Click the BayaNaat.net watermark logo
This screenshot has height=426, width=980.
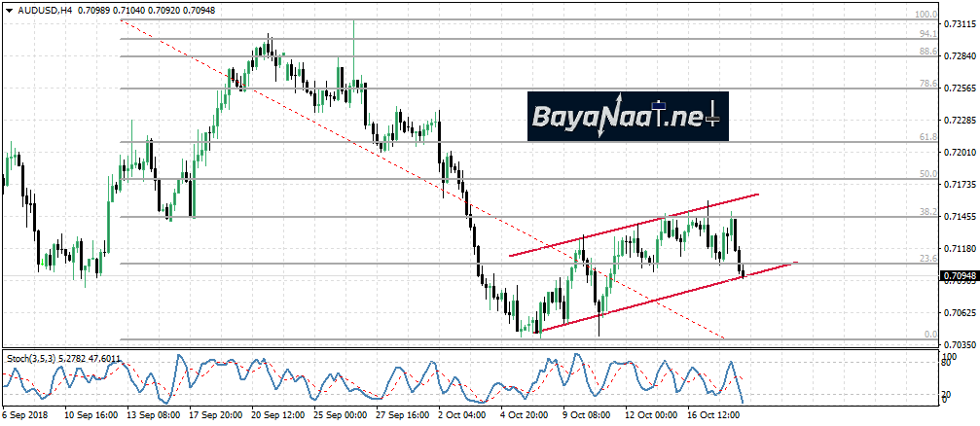tap(628, 117)
